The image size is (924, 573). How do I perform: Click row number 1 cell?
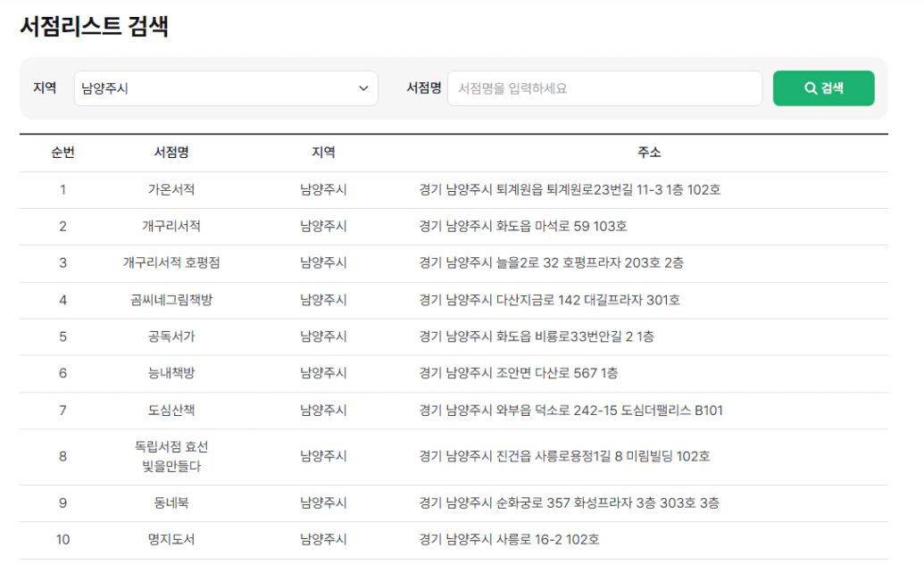62,189
